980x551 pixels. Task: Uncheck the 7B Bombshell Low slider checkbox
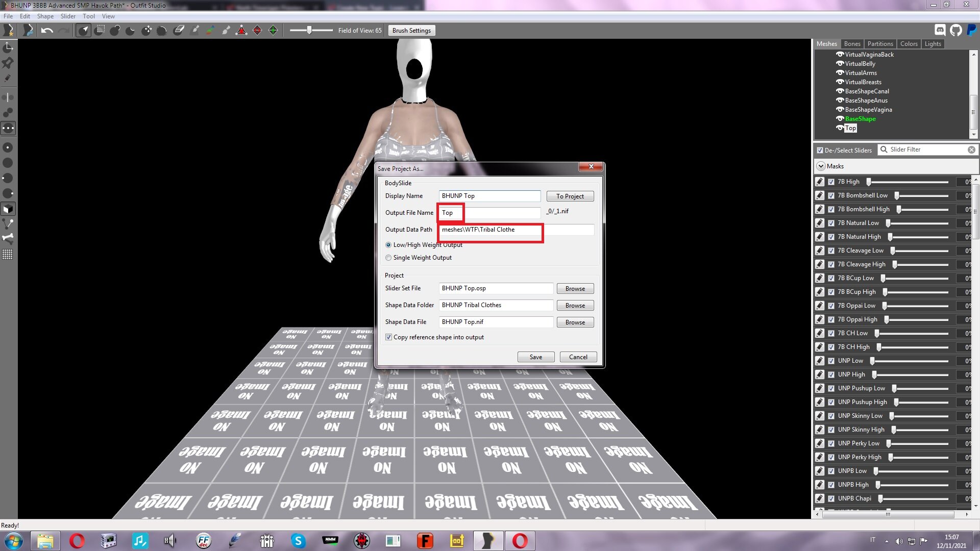(x=831, y=195)
